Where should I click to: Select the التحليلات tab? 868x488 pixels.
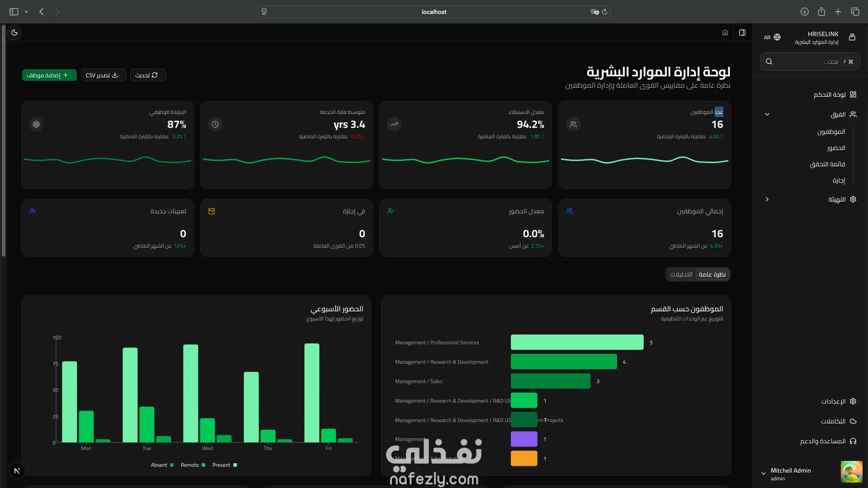click(681, 274)
